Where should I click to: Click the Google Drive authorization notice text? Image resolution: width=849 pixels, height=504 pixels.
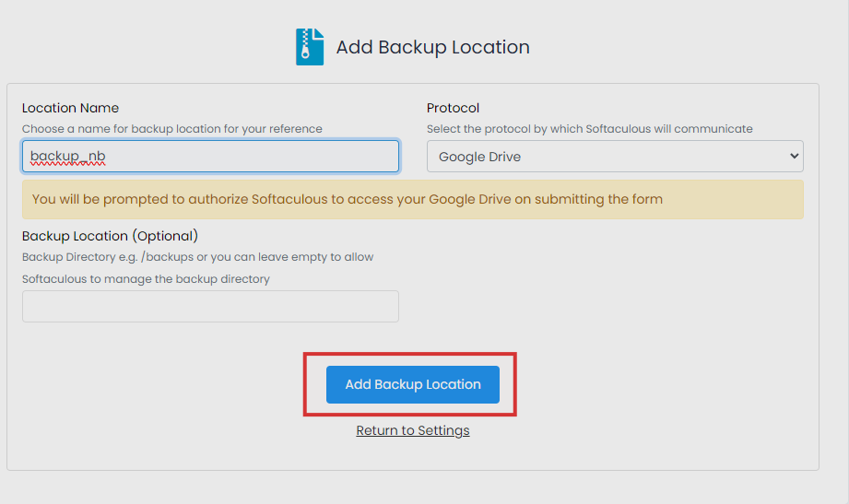click(x=348, y=199)
